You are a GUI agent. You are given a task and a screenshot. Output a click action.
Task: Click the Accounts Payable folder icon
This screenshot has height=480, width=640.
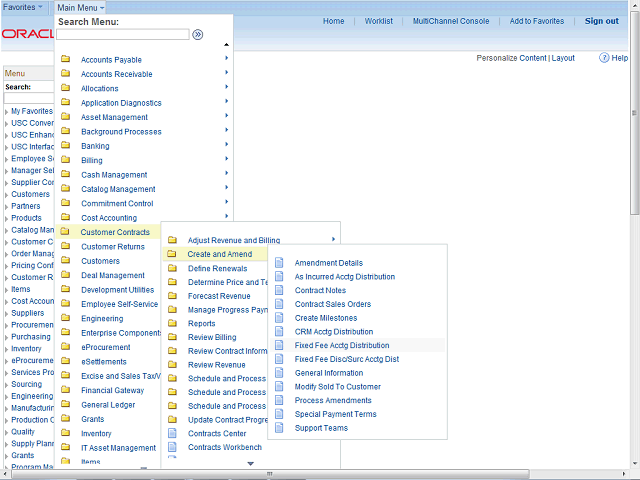coord(66,60)
